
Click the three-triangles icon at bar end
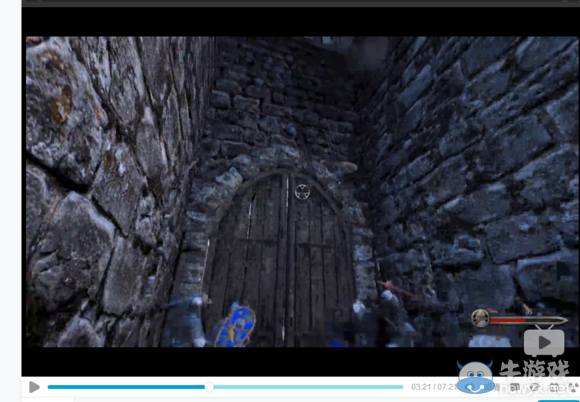pos(574,387)
